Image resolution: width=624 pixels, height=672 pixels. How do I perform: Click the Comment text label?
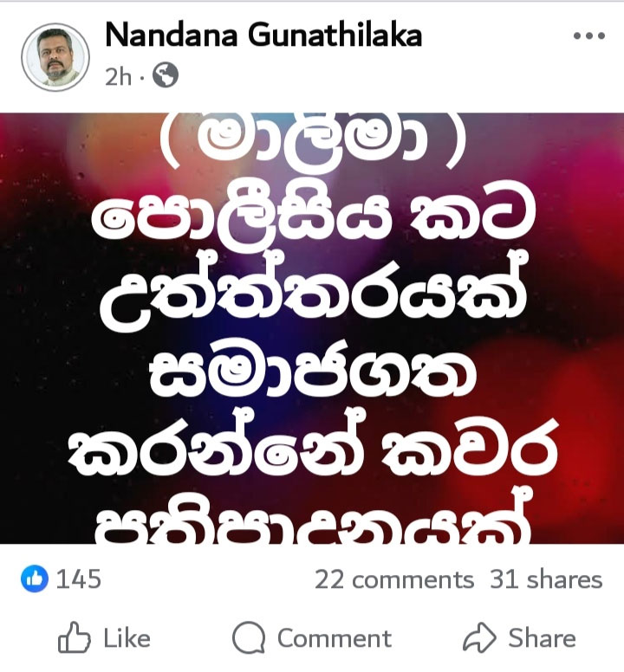[335, 638]
